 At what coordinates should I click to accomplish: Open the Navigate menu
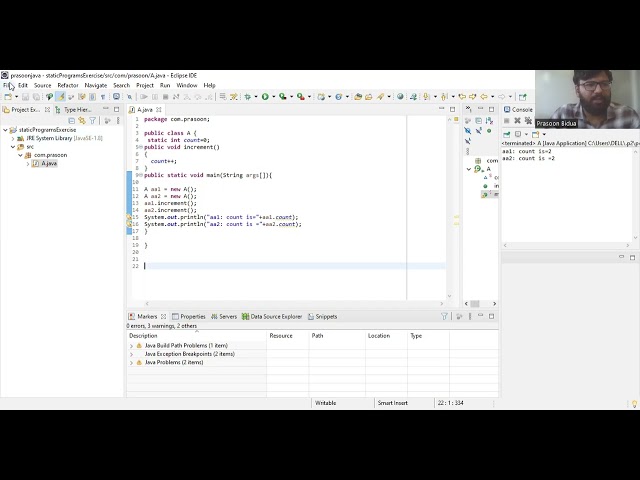point(96,85)
